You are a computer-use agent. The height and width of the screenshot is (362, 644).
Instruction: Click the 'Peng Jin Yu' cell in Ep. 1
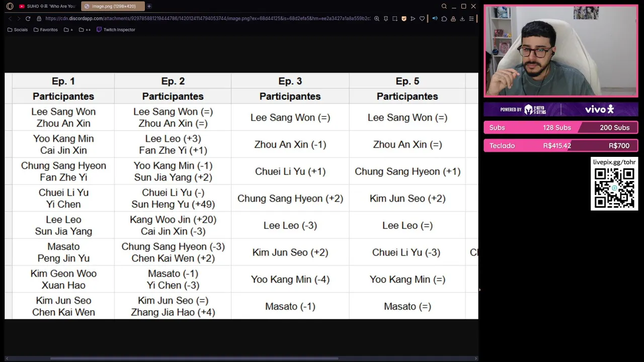click(63, 258)
